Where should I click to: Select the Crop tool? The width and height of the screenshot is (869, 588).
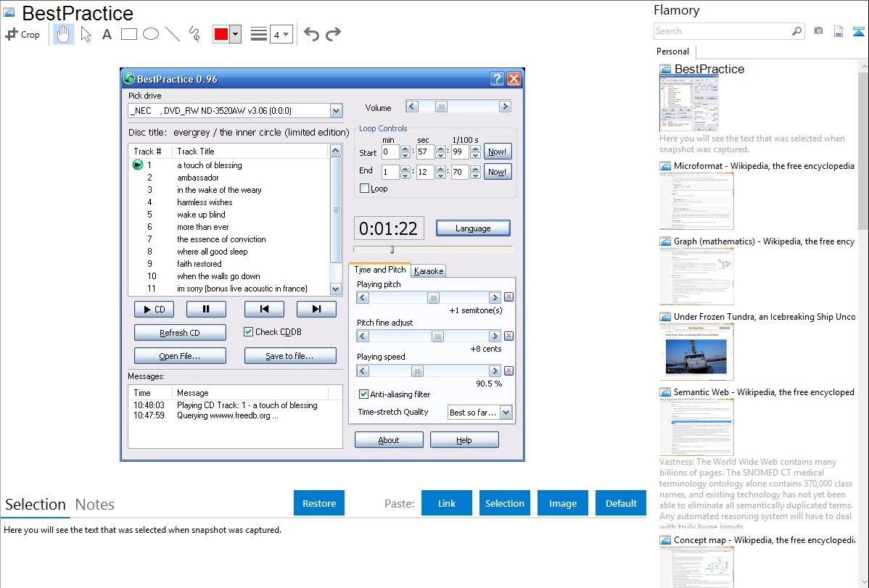pos(22,34)
